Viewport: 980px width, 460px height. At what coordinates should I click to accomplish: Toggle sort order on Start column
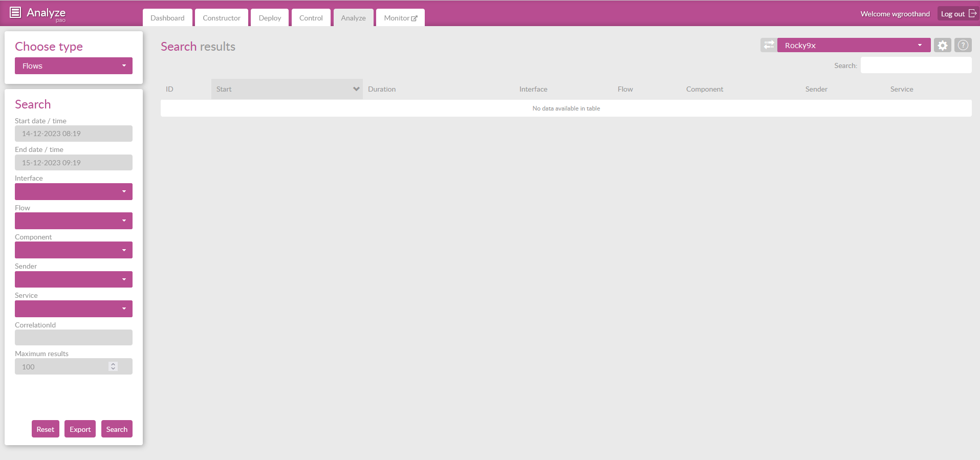287,89
